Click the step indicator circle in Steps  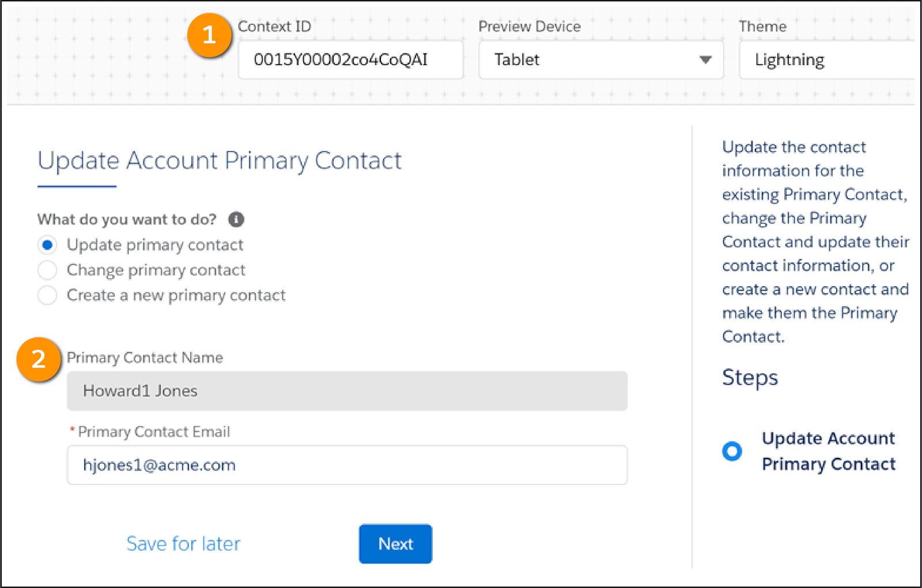[732, 451]
